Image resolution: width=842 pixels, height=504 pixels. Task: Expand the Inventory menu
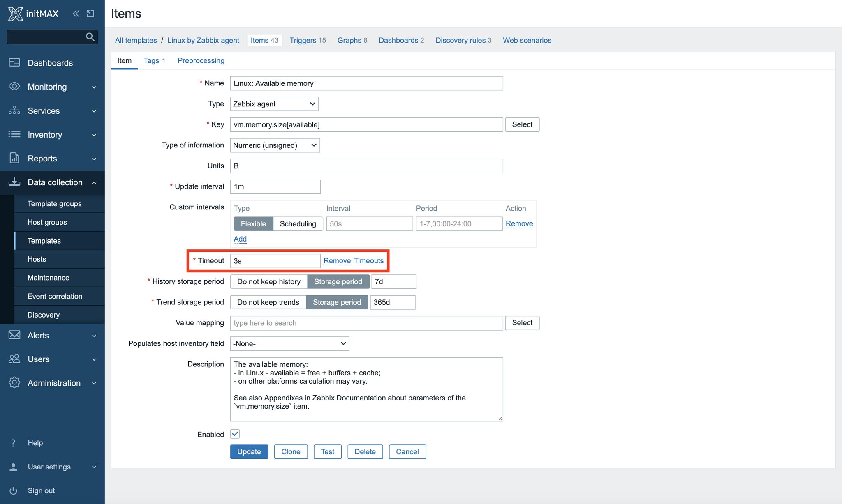[94, 135]
